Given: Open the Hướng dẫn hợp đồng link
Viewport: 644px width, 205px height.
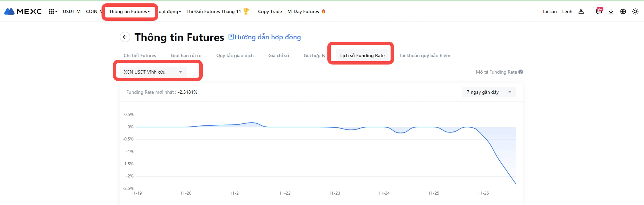Looking at the screenshot, I should coord(265,37).
